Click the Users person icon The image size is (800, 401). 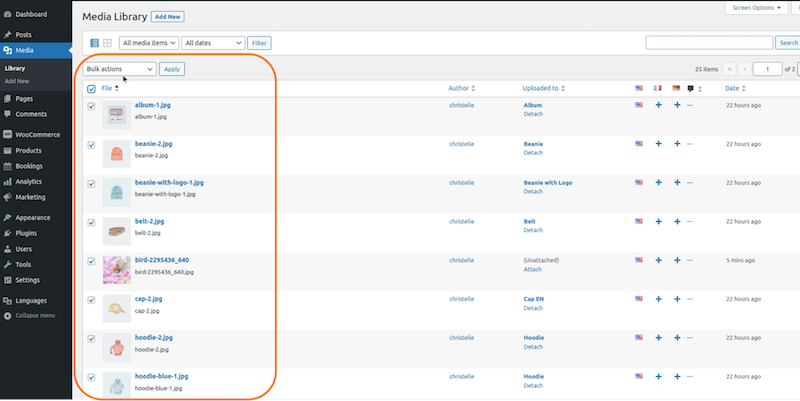coord(7,249)
